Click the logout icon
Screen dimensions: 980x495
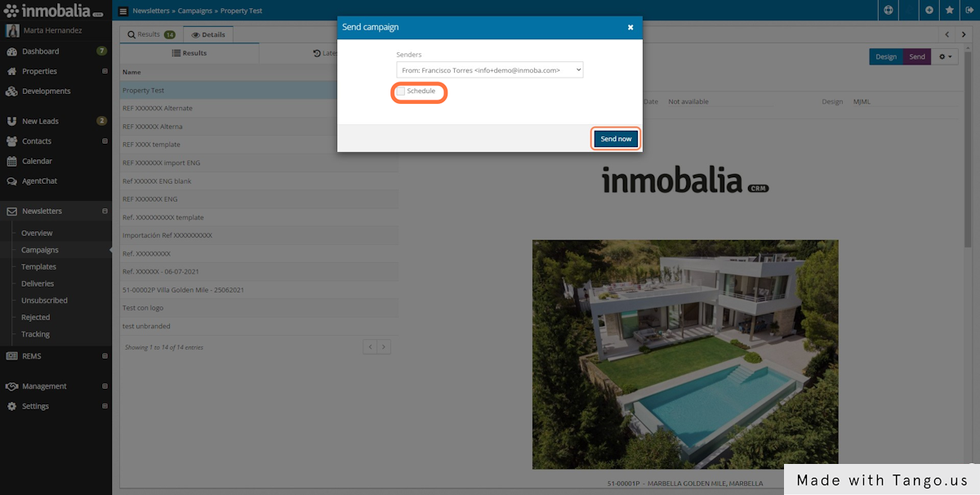(x=970, y=11)
